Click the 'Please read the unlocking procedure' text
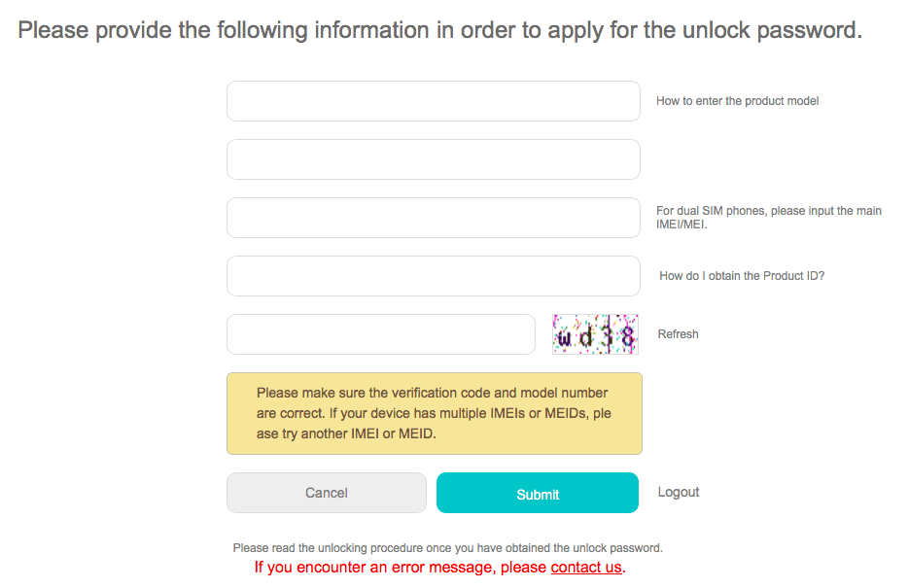Viewport: 909px width, 588px height. [x=447, y=548]
